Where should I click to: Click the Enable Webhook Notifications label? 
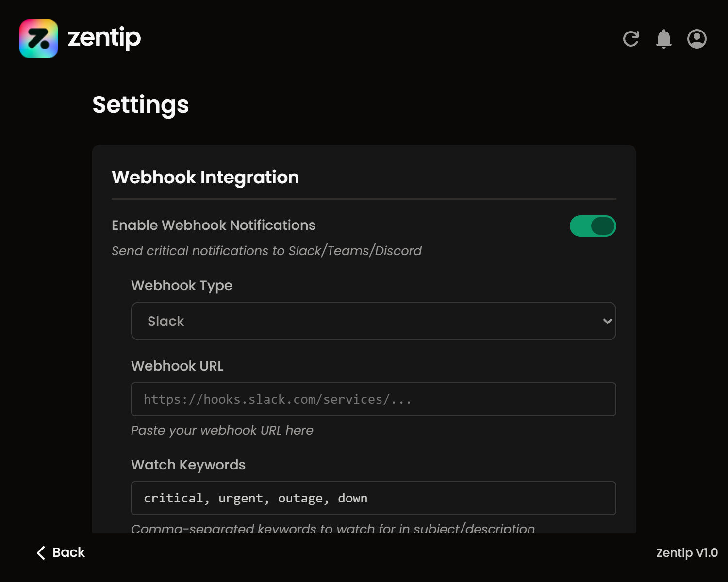click(214, 225)
